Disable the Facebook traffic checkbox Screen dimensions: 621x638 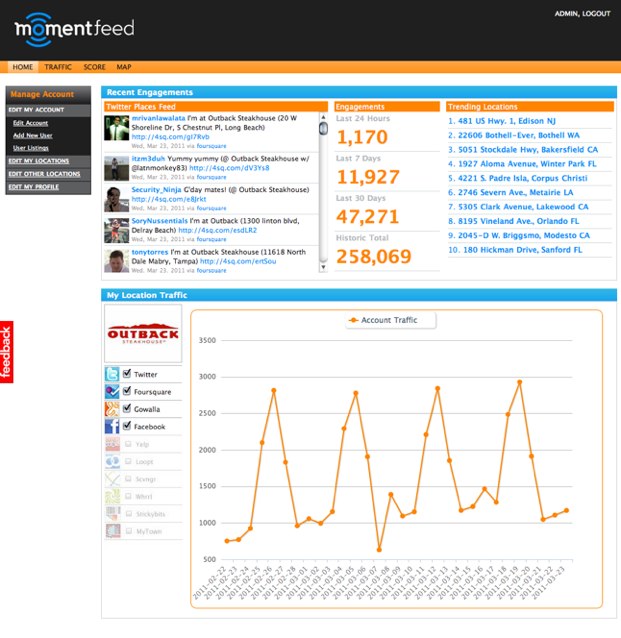coord(127,426)
